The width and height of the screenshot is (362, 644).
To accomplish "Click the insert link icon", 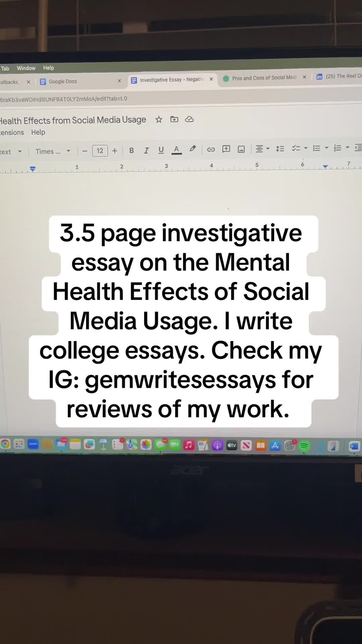I will pyautogui.click(x=211, y=150).
